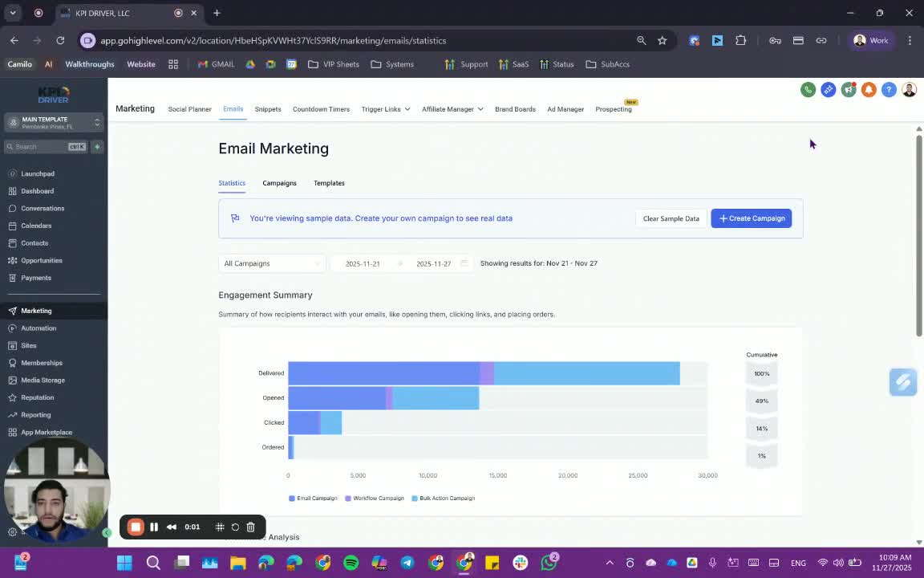Open Countdown Timers in Marketing menu
Screen dimensions: 924x578
coord(321,109)
